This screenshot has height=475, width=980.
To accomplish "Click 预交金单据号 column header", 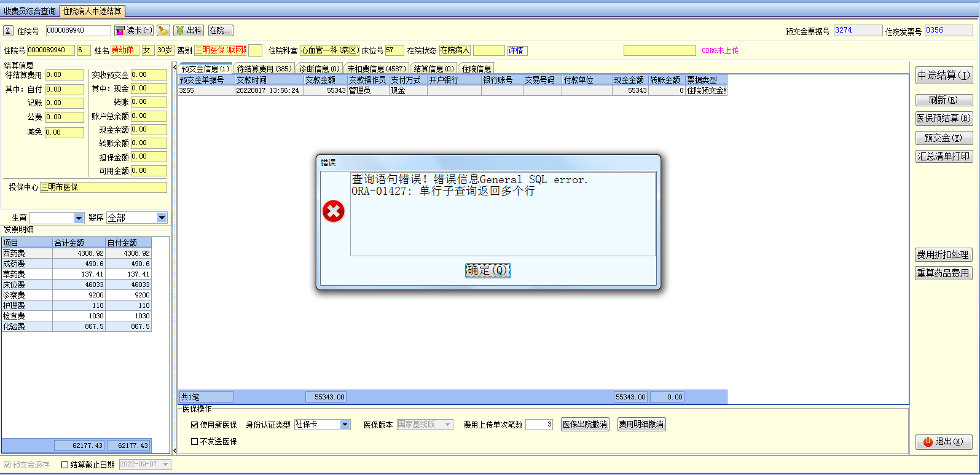I will (x=206, y=80).
